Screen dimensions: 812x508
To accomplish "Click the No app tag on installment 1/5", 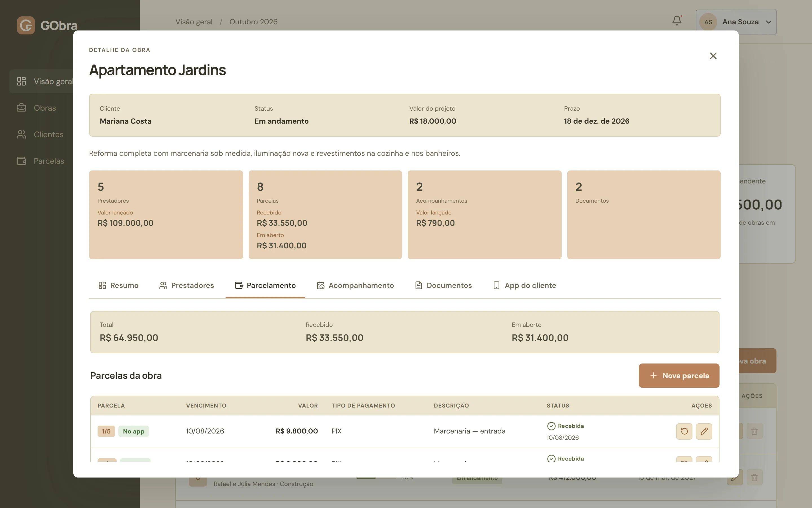I will (134, 432).
